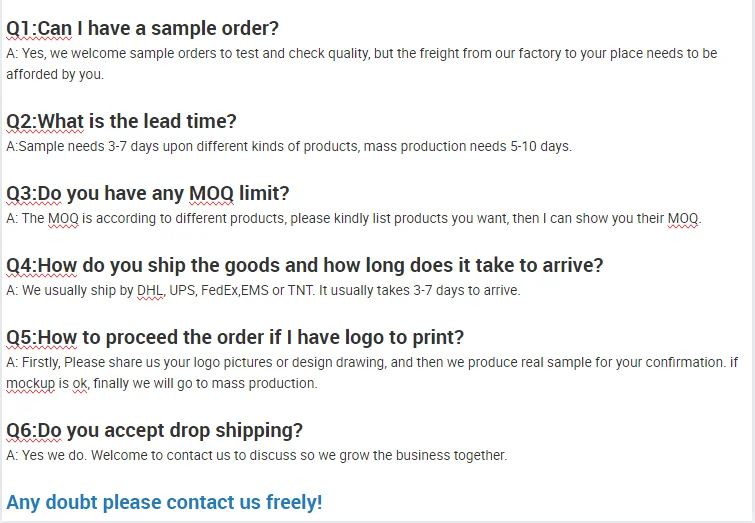
Task: Click the underlined word 'DHL' in the shipping answer
Action: (x=149, y=290)
